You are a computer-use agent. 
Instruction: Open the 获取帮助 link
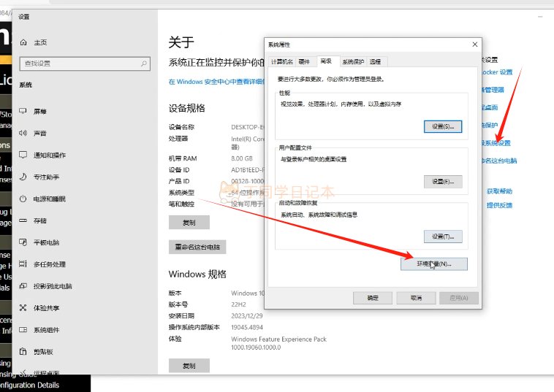499,191
